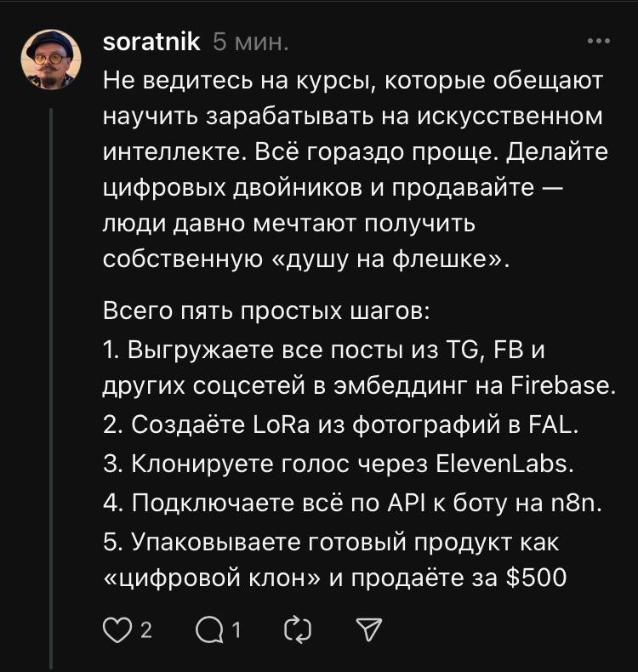638x672 pixels.
Task: Click the "$500" price in step 5
Action: pos(536,578)
